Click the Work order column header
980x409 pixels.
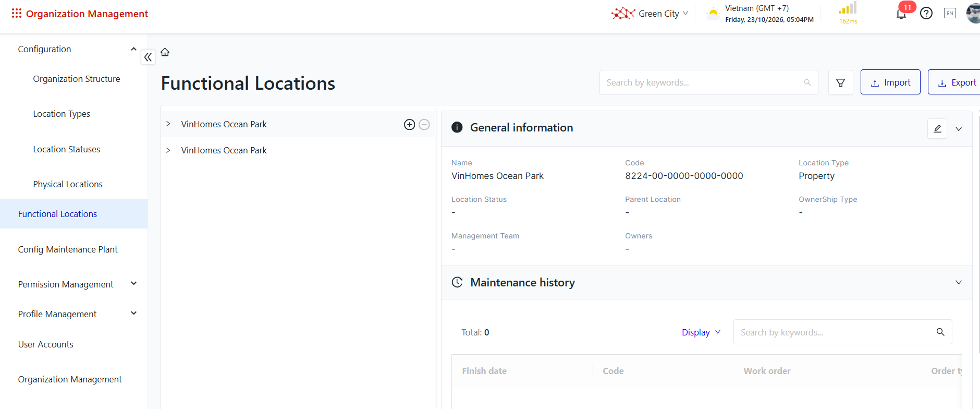click(x=767, y=371)
